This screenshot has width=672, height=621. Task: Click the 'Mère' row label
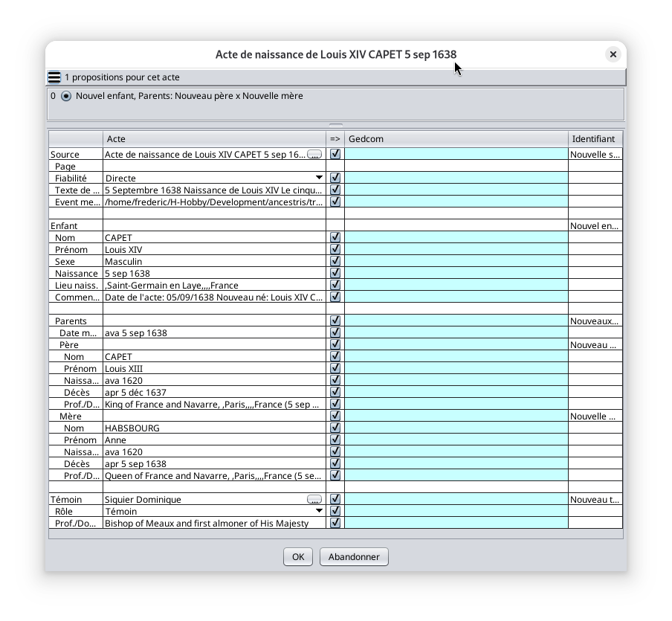pos(71,416)
